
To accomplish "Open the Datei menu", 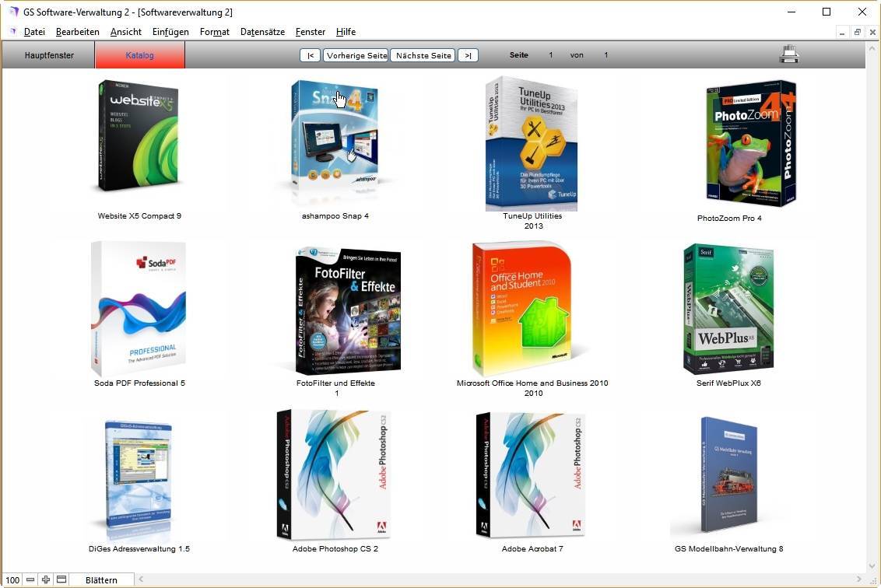I will point(34,32).
